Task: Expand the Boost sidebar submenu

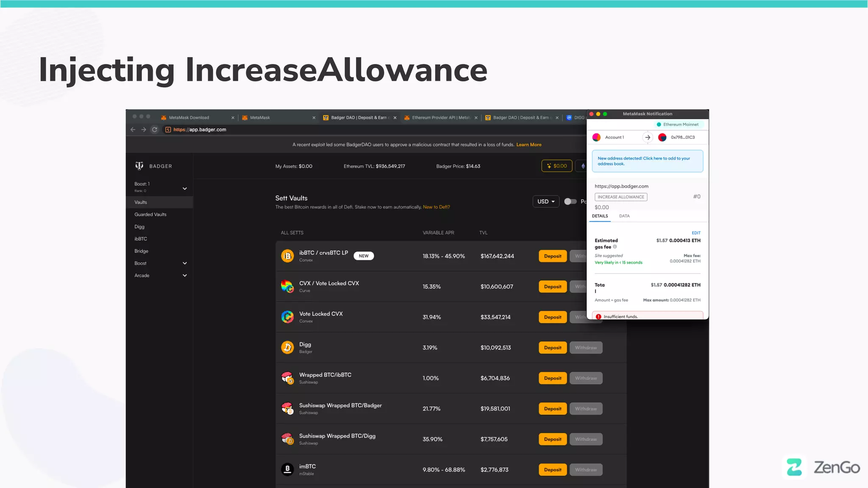Action: pyautogui.click(x=185, y=263)
